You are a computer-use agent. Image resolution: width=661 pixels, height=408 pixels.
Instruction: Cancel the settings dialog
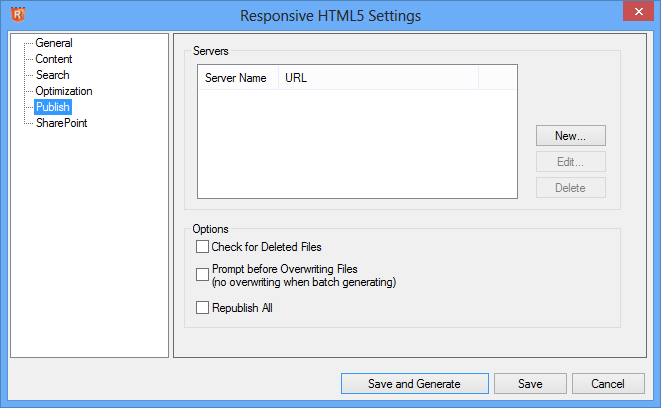[x=607, y=384]
